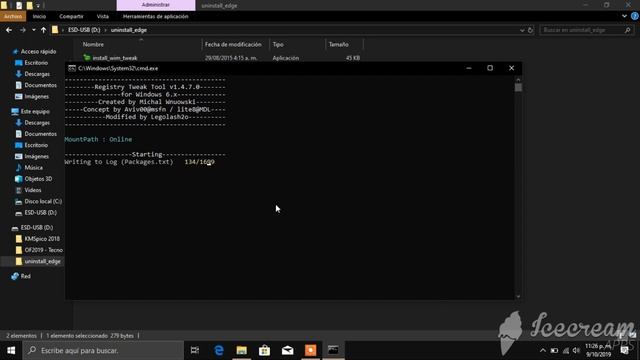Viewport: 640px width, 360px height.
Task: Click uninstall_edge breadcrumb in address bar
Action: pyautogui.click(x=129, y=30)
